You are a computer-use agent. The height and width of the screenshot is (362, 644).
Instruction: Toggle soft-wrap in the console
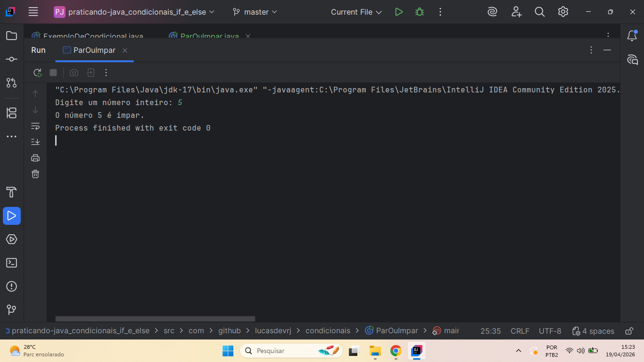click(35, 126)
